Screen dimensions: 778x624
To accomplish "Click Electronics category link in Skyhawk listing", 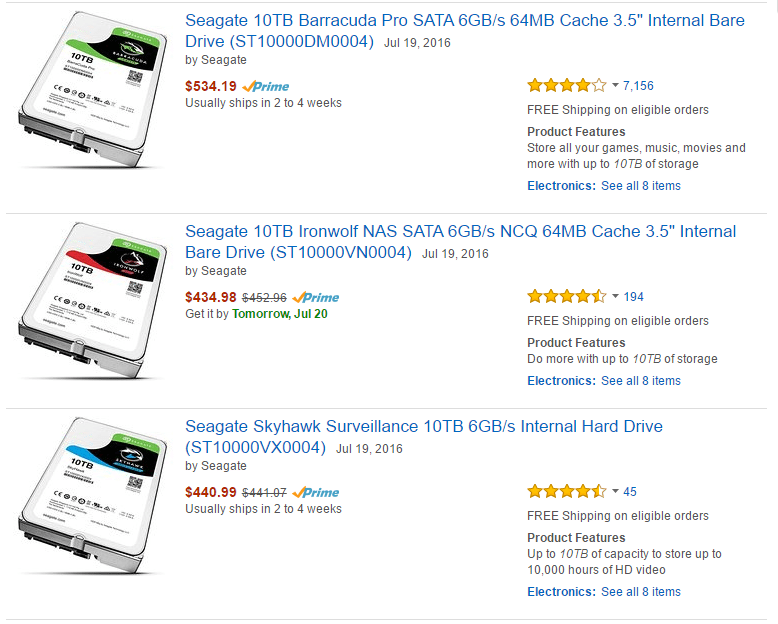I will pos(561,592).
